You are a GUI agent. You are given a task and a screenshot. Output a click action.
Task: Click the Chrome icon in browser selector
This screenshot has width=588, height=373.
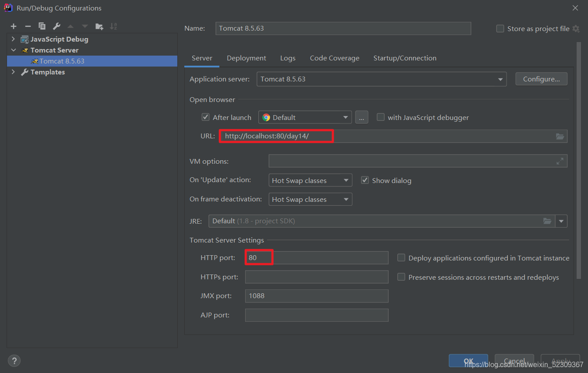tap(266, 117)
